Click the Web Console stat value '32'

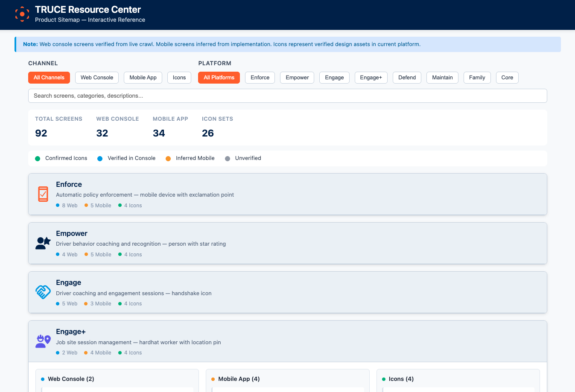tap(102, 133)
